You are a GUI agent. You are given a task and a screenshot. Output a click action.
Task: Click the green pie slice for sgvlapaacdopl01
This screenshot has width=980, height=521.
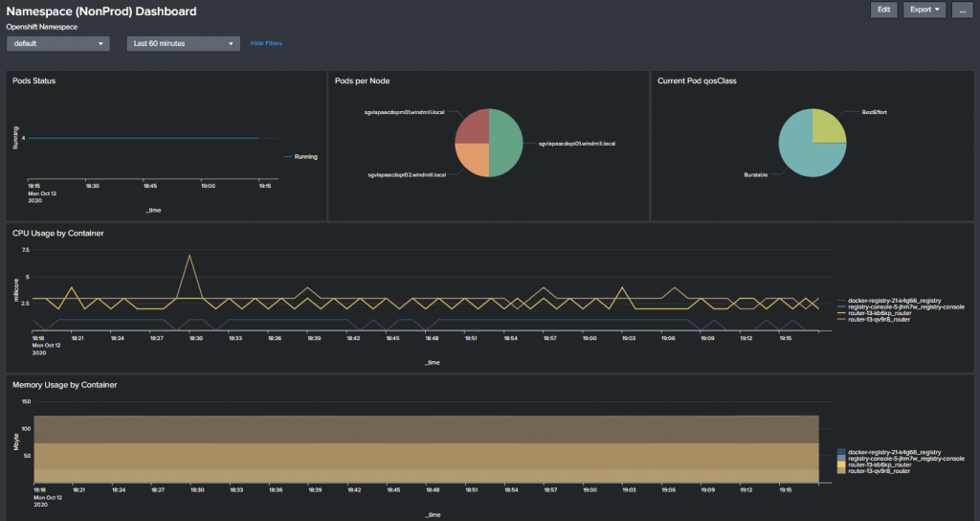507,143
